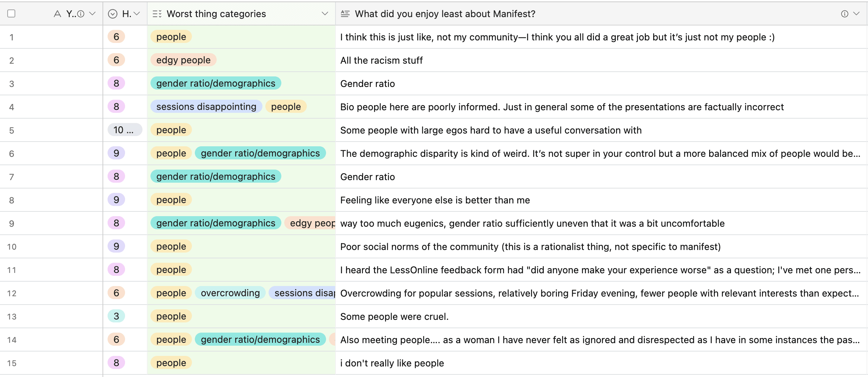Select the "edgy people" tag in row 2
868x377 pixels.
click(183, 60)
